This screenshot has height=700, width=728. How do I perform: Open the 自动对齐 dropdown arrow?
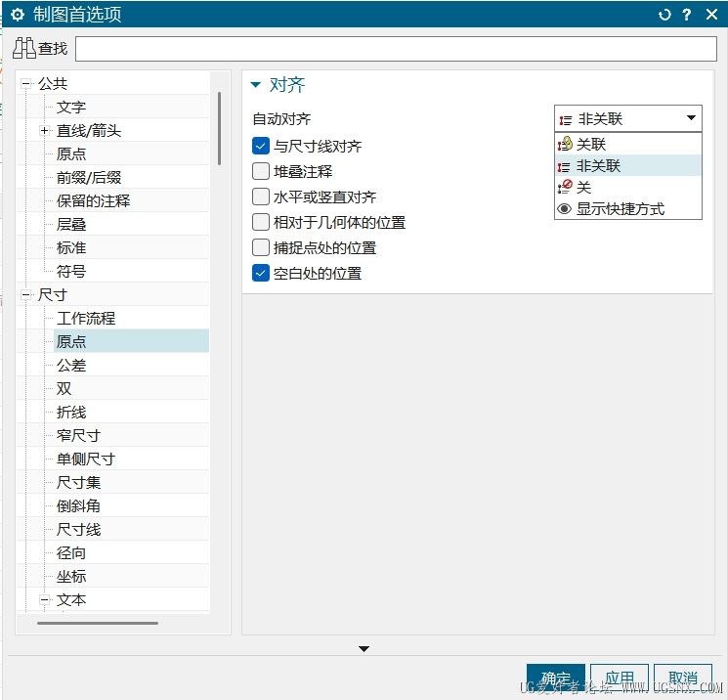pyautogui.click(x=691, y=118)
